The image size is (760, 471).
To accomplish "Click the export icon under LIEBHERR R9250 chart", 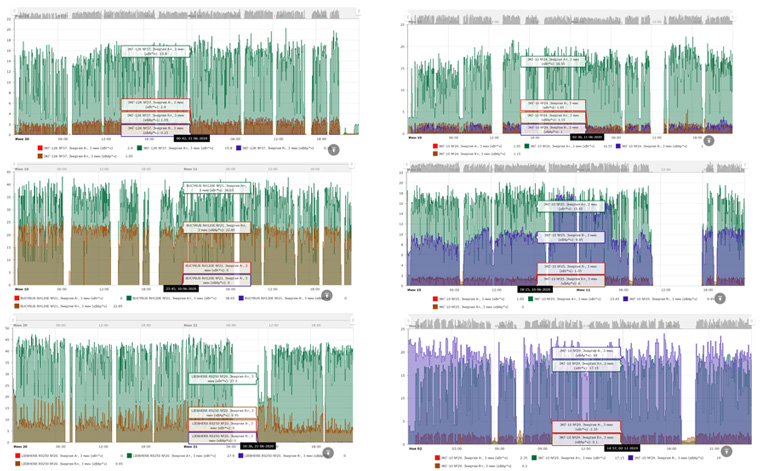I will coord(328,453).
